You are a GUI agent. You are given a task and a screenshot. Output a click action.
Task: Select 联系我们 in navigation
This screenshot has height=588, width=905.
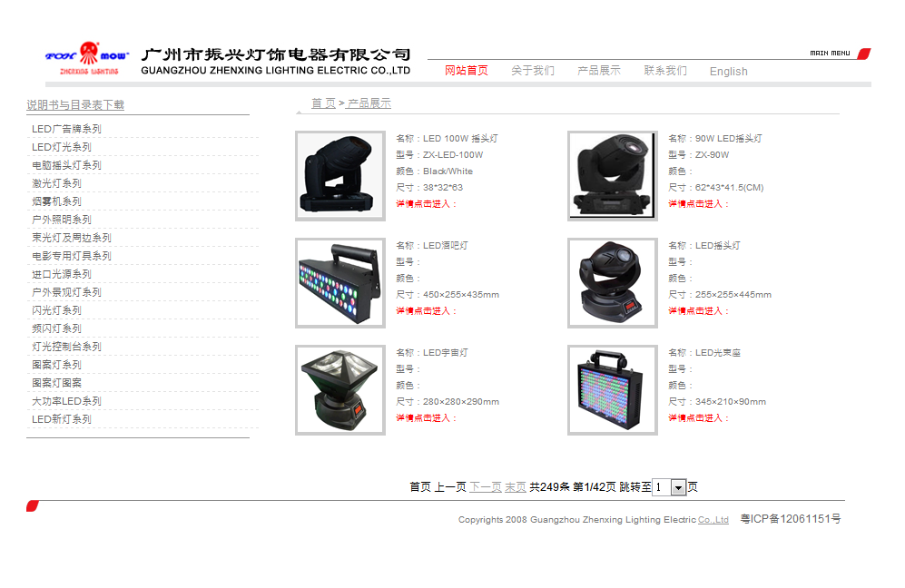[665, 71]
